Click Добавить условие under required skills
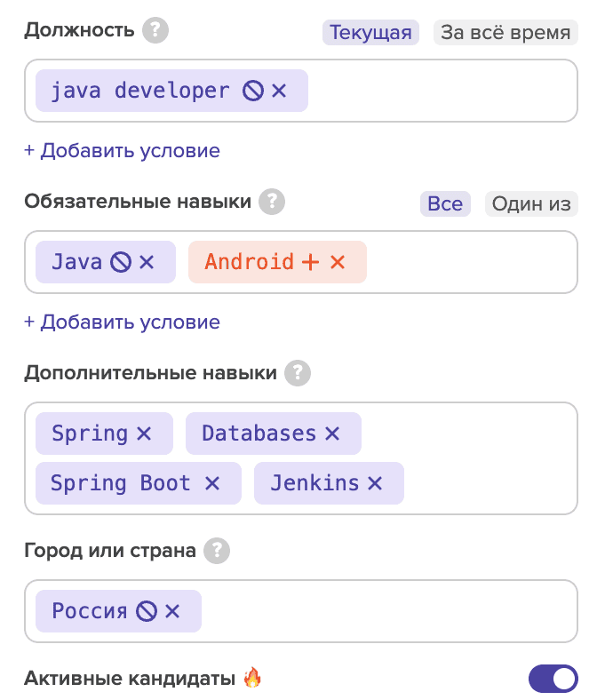This screenshot has width=597, height=700. [x=122, y=322]
